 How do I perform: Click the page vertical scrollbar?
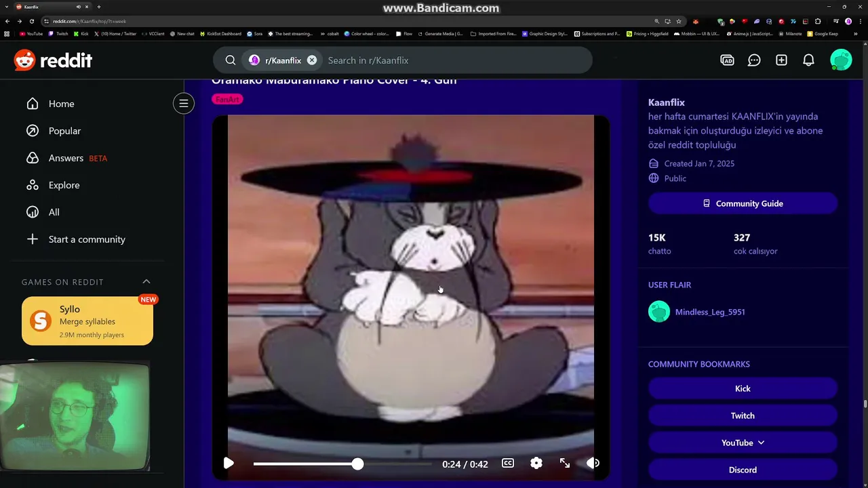(865, 405)
